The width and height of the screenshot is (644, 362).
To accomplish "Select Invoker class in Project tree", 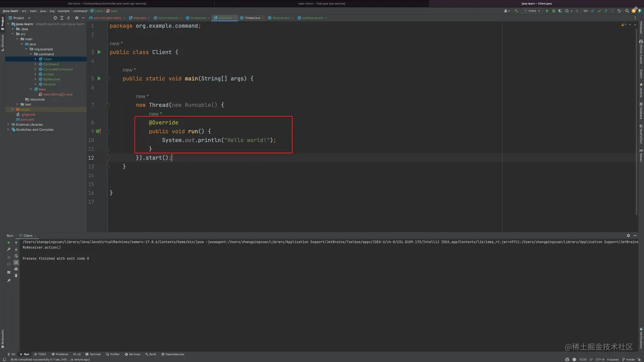I will (49, 74).
